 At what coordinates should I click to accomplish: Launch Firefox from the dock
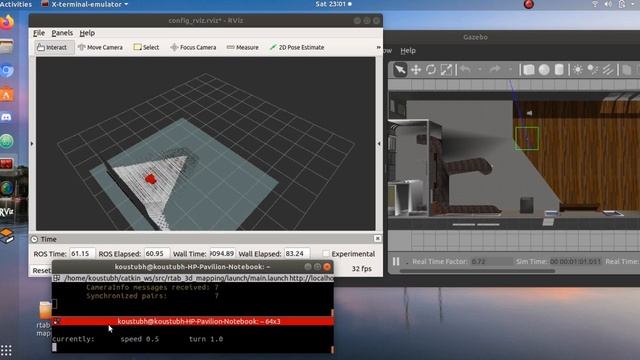(x=7, y=22)
